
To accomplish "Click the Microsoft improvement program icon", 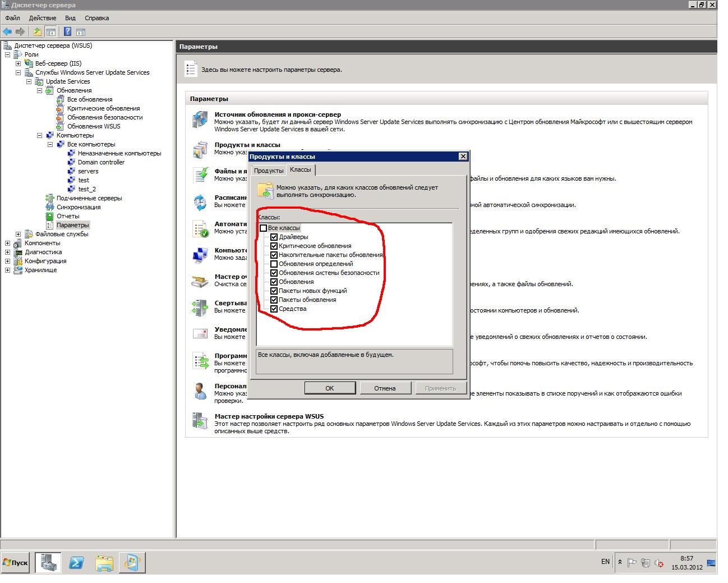I will point(200,361).
